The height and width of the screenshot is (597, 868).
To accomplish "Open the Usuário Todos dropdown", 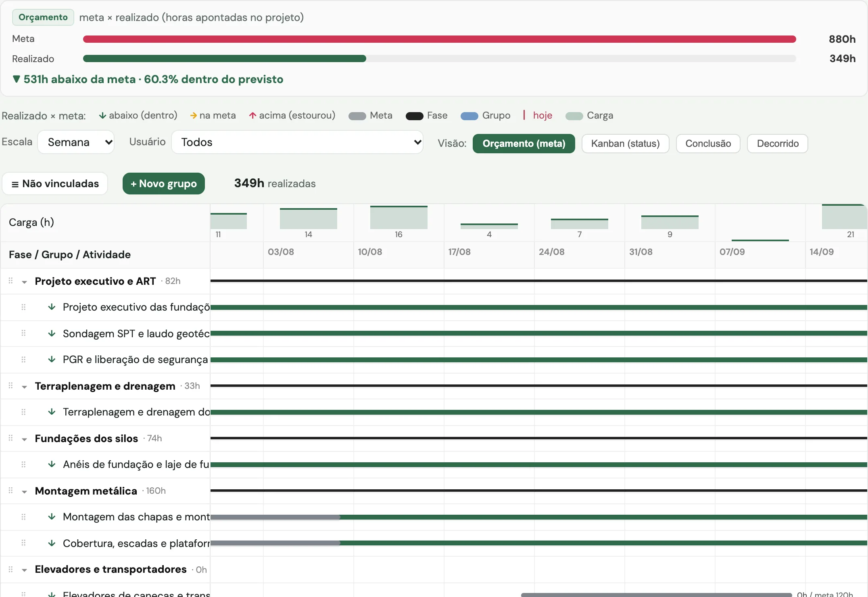I will pyautogui.click(x=297, y=142).
